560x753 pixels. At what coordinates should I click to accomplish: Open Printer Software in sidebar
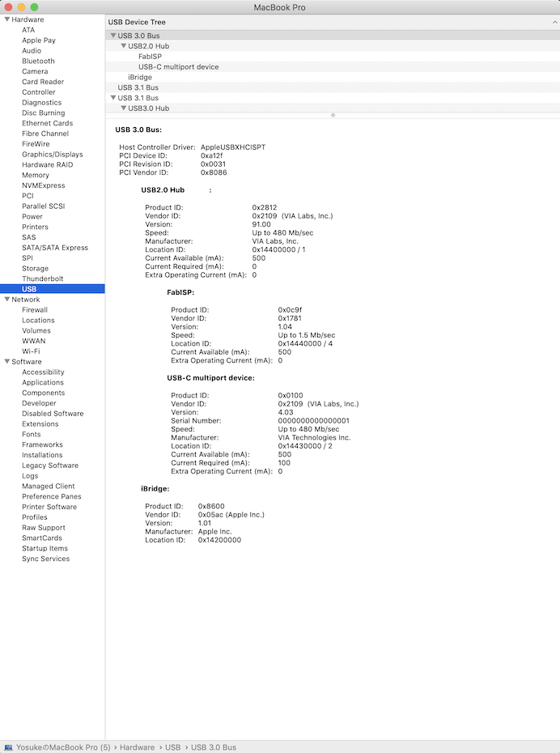coord(49,507)
